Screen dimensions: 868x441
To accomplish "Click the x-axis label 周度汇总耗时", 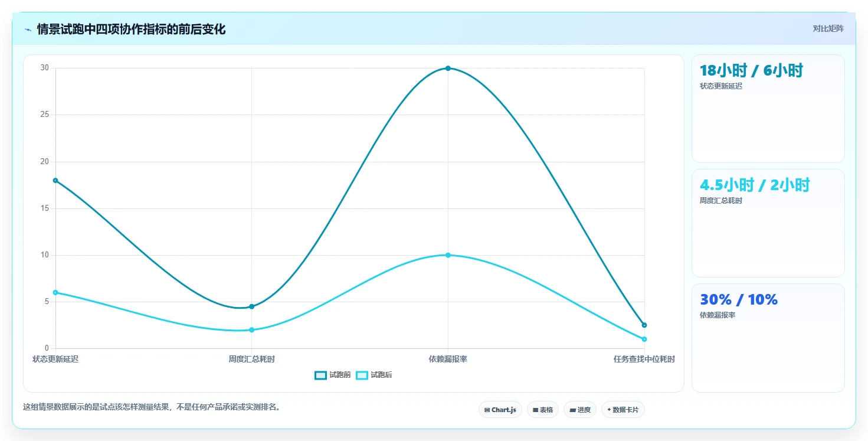I will pos(252,359).
